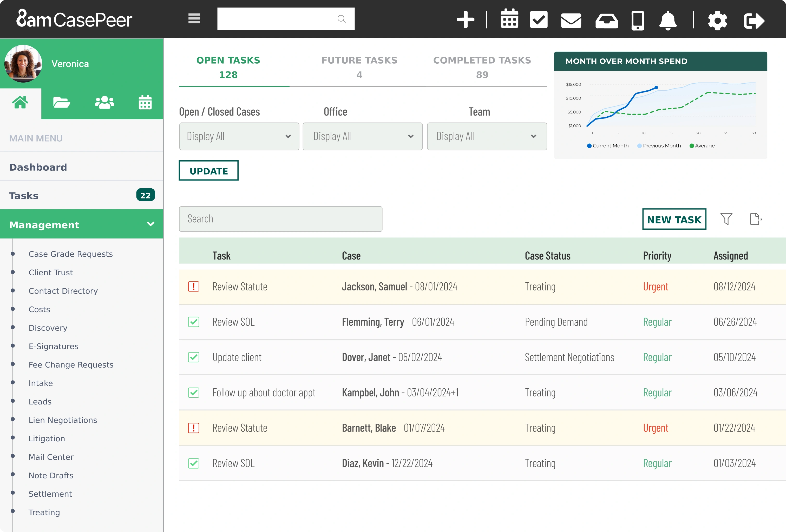Open the mail envelope icon in the top bar
Viewport: 786px width, 532px height.
click(571, 19)
